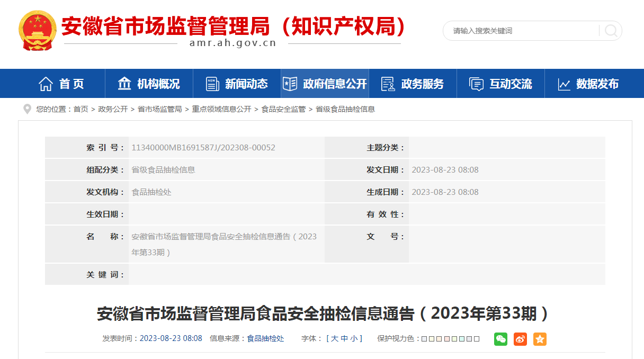Viewport: 644px width, 359px height.
Task: Click the 生成日期 value 2023-08-23 08:08
Action: (x=445, y=192)
